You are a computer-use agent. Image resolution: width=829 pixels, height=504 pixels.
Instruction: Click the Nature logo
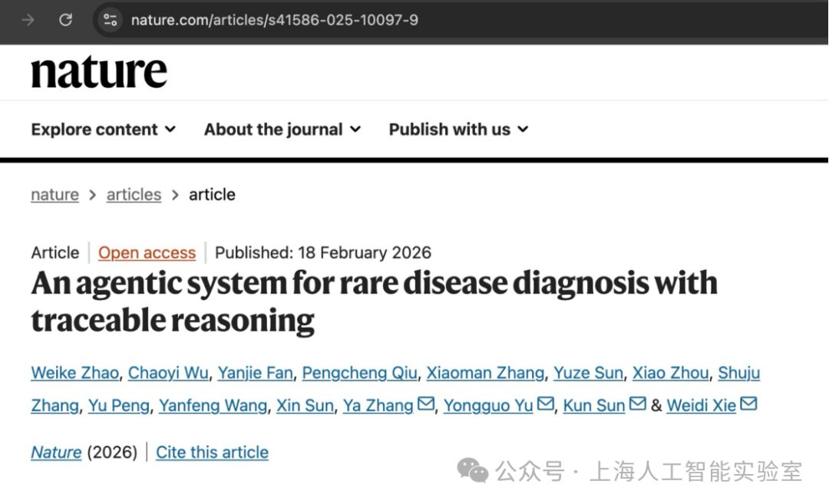pos(99,72)
